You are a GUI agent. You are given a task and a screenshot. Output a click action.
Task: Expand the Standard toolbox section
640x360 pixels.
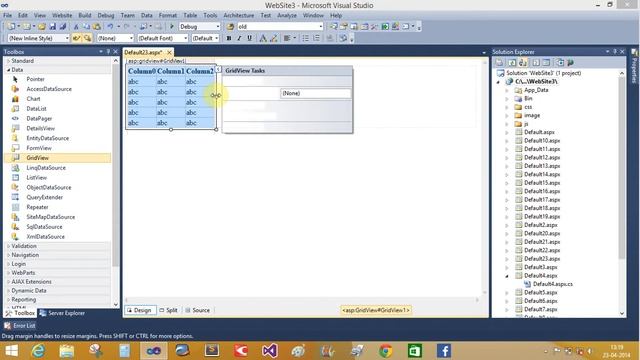9,61
